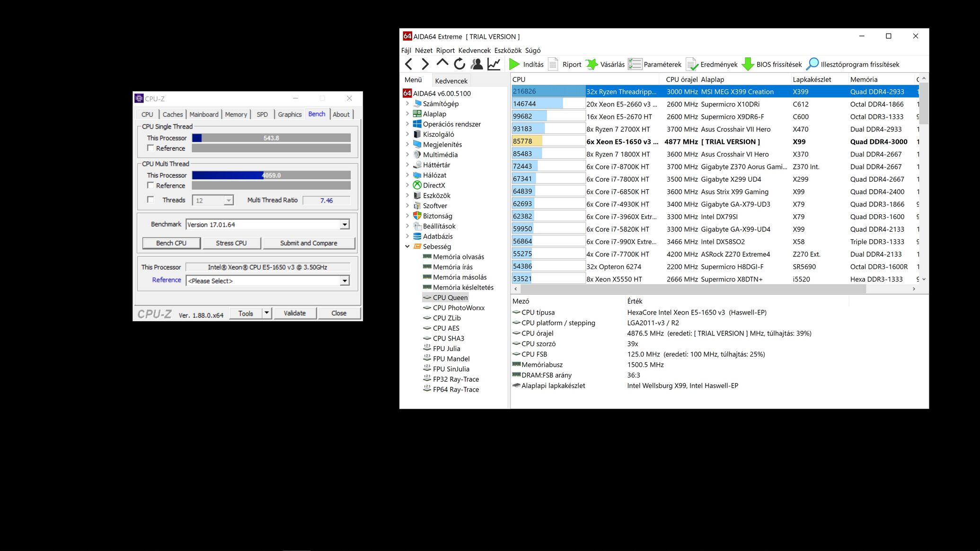The image size is (980, 551).
Task: Click BIOS frissítések download icon
Action: pyautogui.click(x=748, y=64)
